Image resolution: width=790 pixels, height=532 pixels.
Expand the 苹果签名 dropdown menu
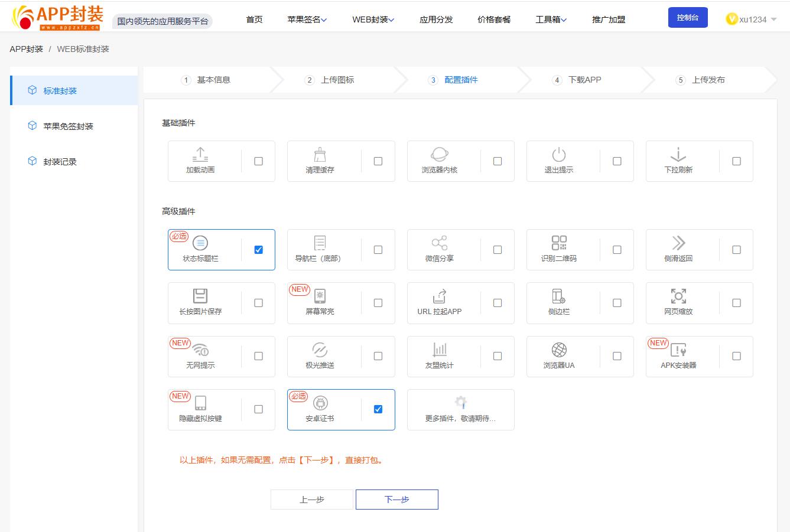[307, 19]
